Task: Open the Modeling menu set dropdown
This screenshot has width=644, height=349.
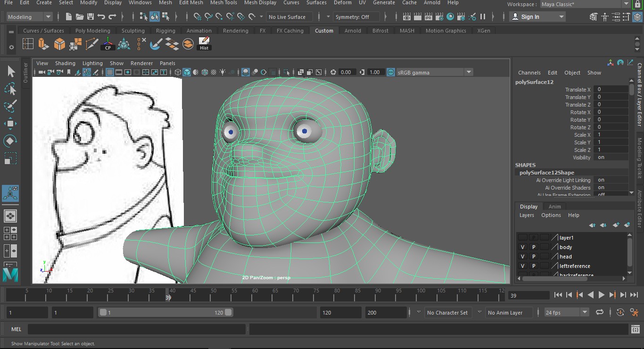Action: [x=29, y=17]
